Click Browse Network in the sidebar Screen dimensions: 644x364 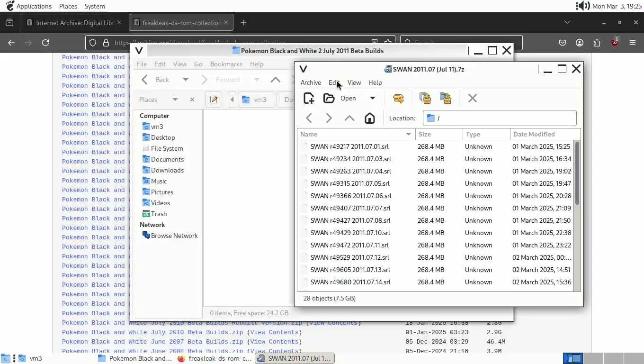170,236
